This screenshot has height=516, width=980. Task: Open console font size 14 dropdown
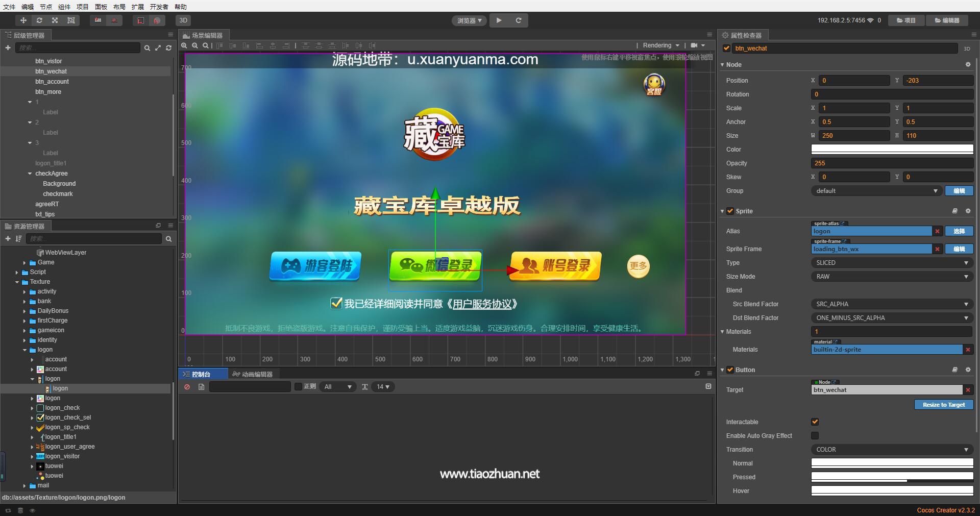[383, 387]
